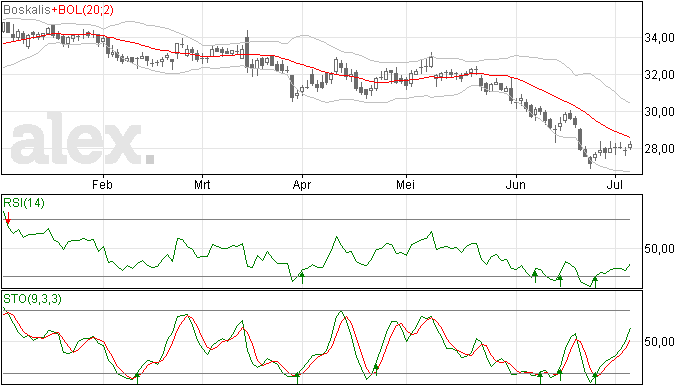Viewport: 690px width, 387px height.
Task: Click the RSI(14) indicator label
Action: tap(24, 203)
